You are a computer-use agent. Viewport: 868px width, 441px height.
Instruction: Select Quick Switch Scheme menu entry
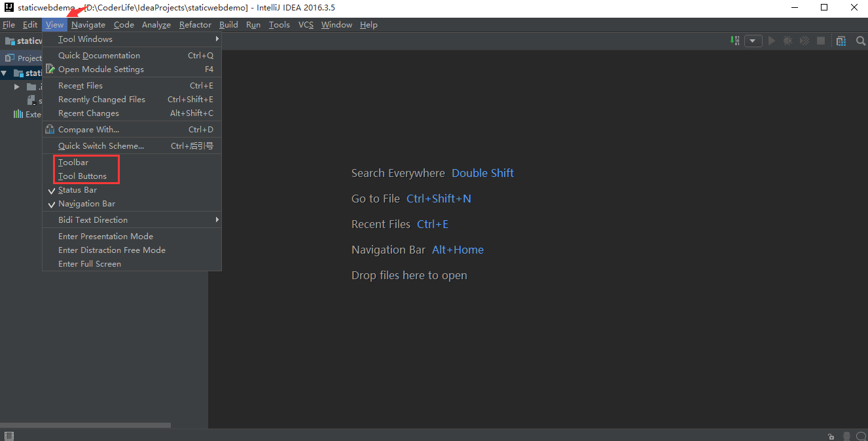101,146
